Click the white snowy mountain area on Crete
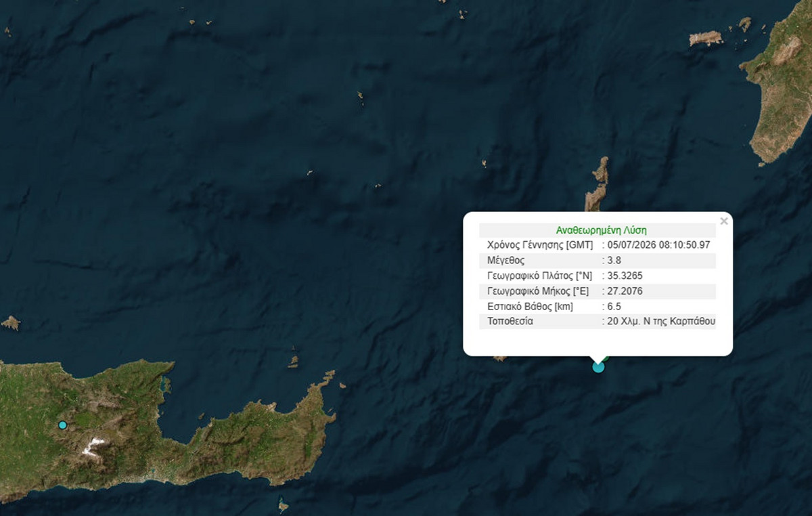This screenshot has width=812, height=516. 94,446
